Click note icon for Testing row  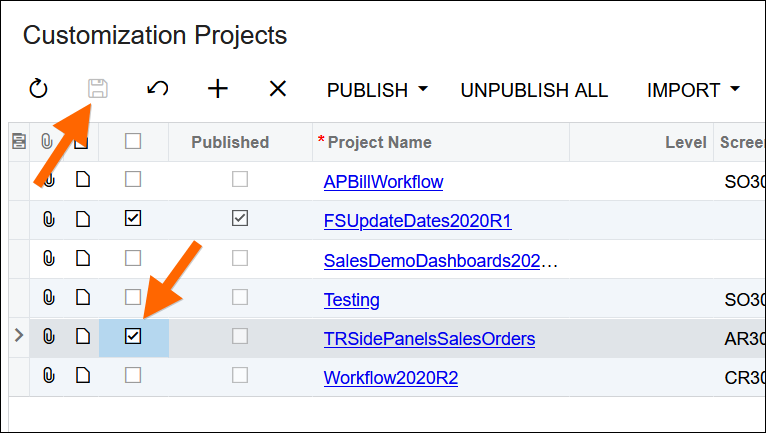(84, 298)
